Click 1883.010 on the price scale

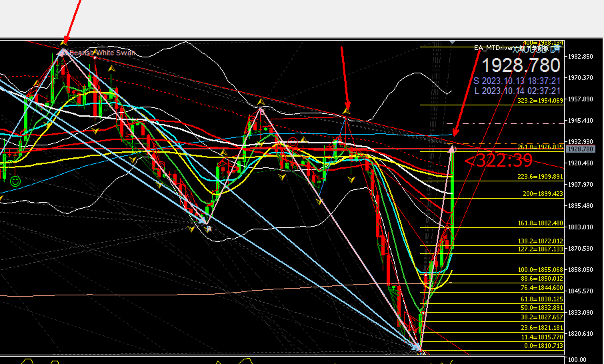(x=581, y=227)
